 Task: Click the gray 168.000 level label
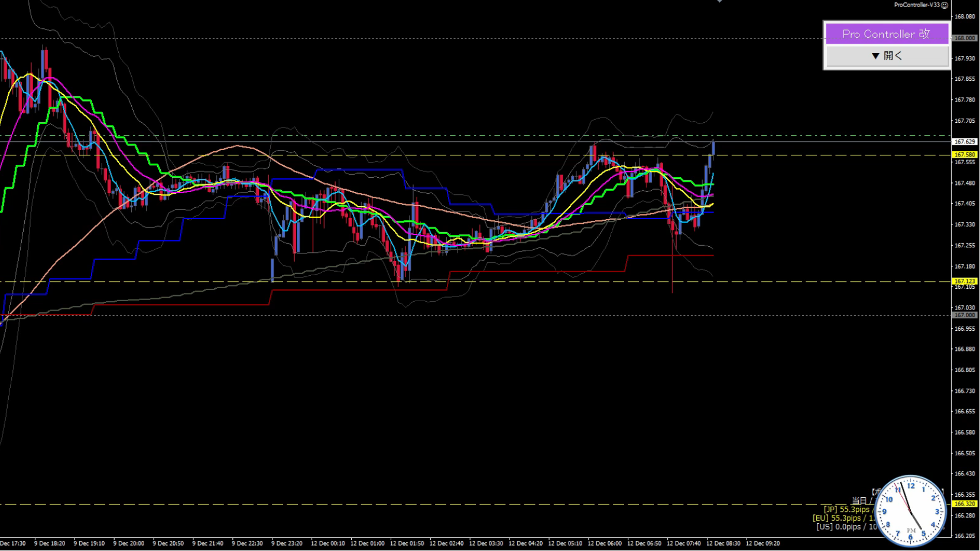965,38
